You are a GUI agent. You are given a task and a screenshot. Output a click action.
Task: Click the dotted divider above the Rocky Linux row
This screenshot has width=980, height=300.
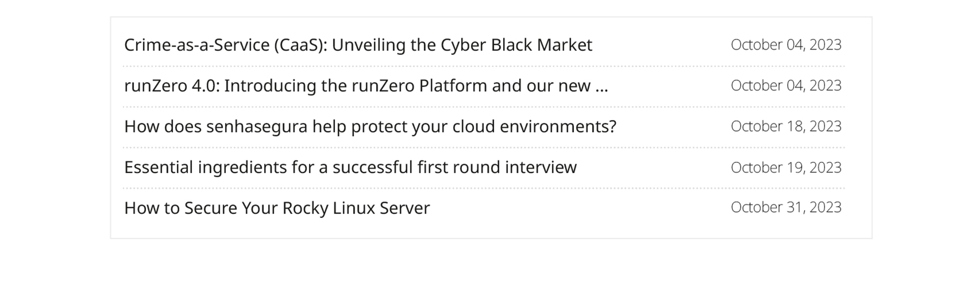483,188
